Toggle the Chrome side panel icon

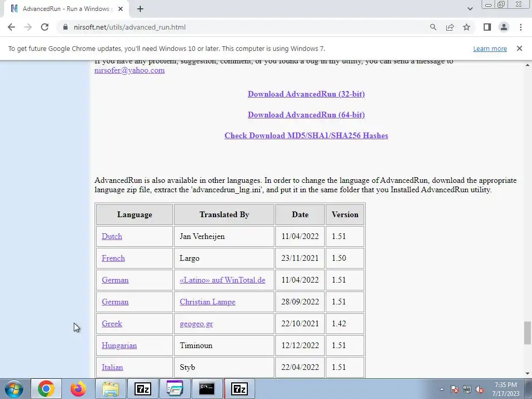tap(487, 27)
